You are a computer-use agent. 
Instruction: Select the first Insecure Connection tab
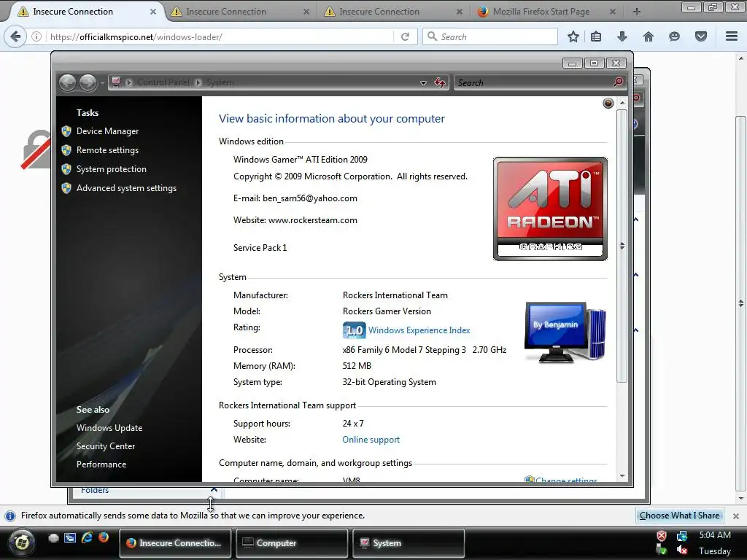87,12
